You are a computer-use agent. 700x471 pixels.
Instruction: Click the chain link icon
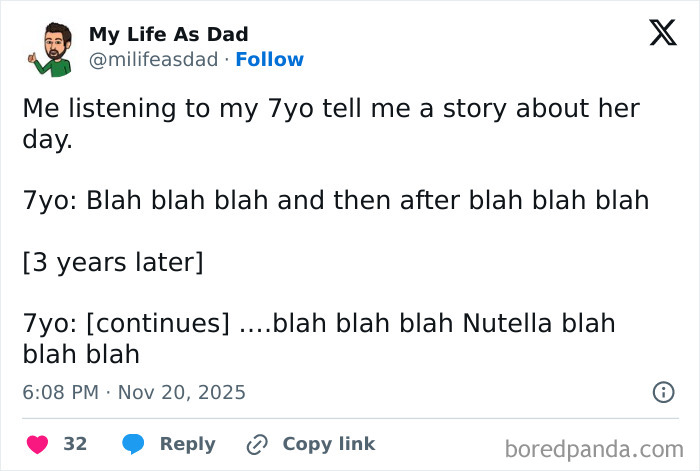pos(257,443)
